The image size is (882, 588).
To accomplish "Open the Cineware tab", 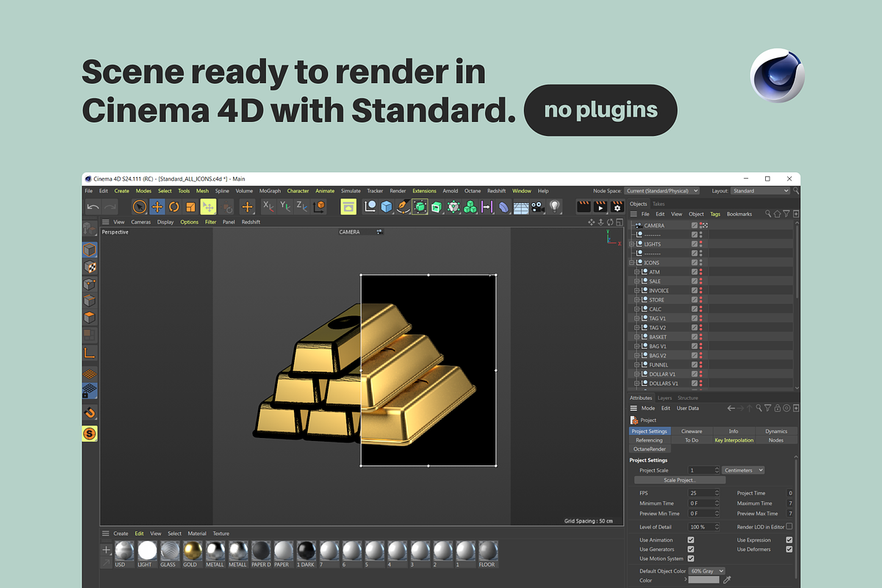I will pos(692,431).
